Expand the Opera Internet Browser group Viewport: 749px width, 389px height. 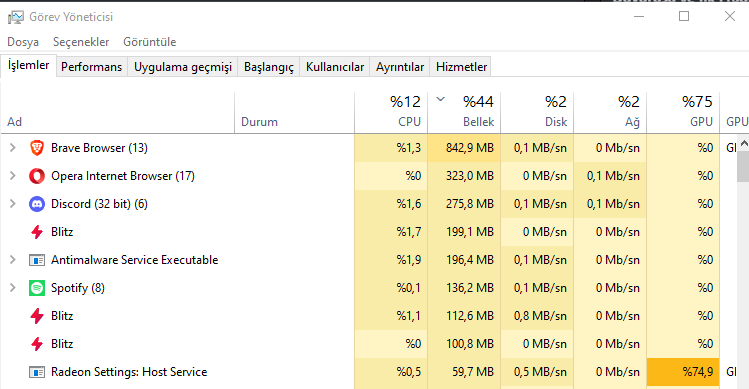coord(13,176)
